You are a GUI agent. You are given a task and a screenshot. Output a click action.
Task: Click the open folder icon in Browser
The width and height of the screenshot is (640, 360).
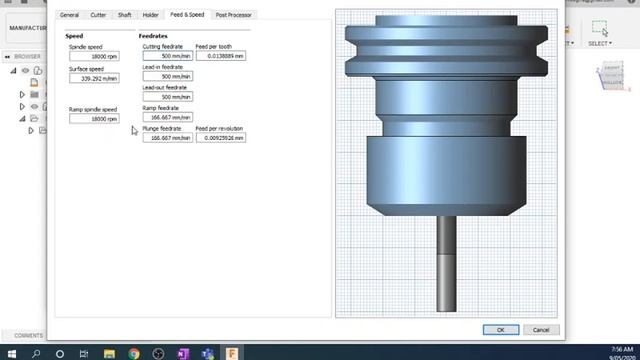pyautogui.click(x=34, y=119)
